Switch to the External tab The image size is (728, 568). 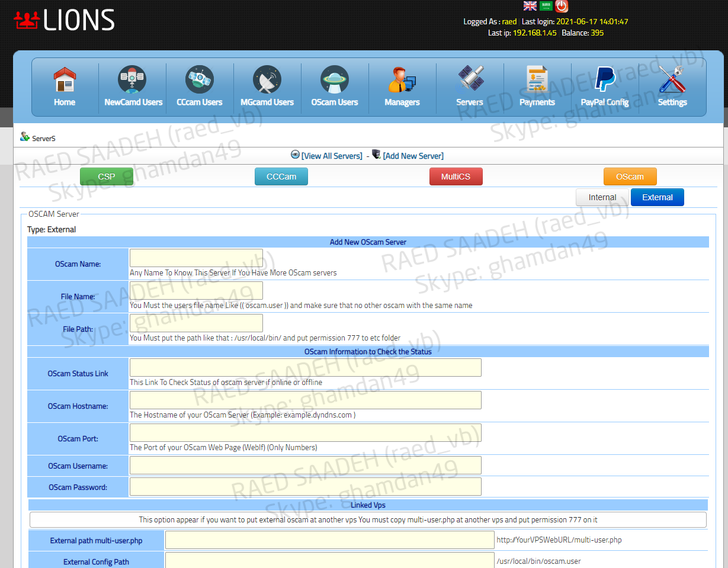pyautogui.click(x=658, y=197)
